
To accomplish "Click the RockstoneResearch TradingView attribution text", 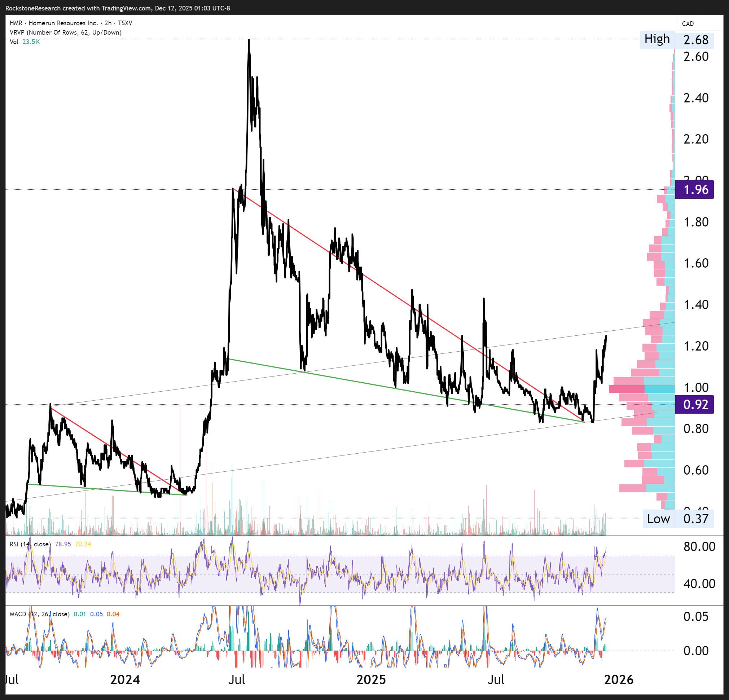I will coord(118,8).
